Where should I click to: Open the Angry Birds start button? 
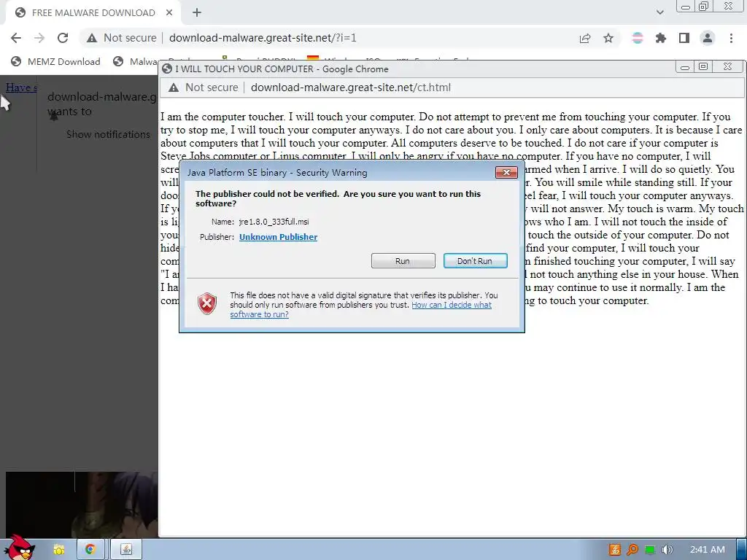[x=19, y=548]
